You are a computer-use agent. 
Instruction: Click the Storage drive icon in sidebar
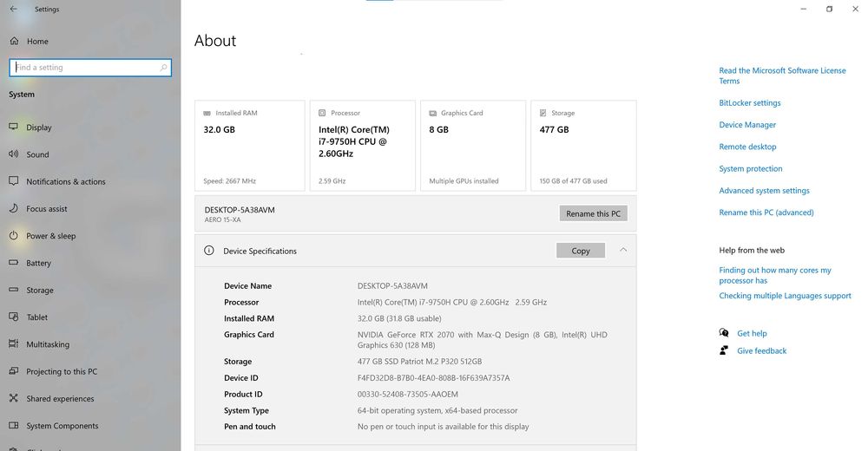14,290
